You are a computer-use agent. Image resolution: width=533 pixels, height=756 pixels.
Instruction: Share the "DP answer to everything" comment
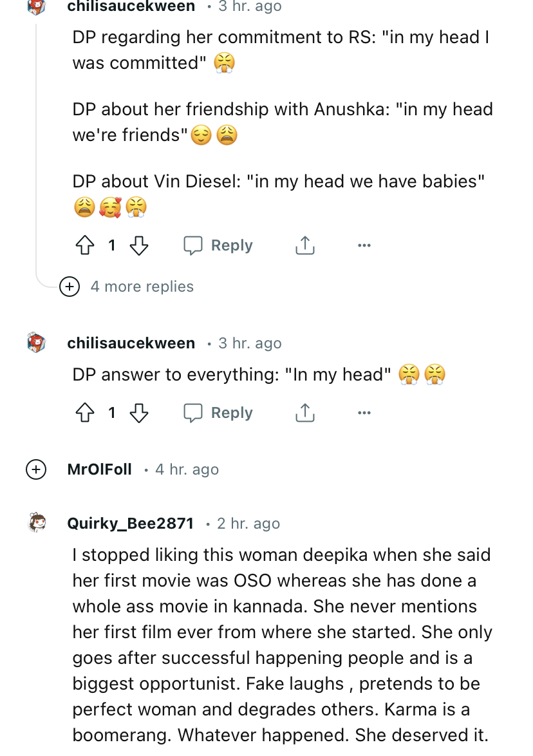click(x=304, y=413)
